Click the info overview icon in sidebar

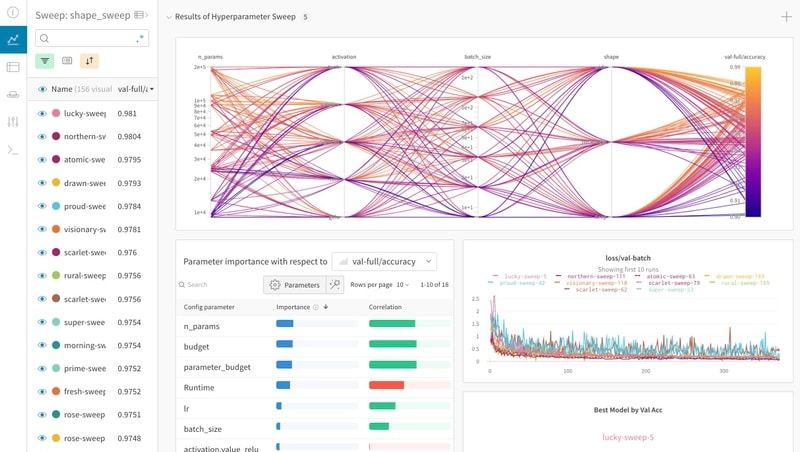coord(13,12)
